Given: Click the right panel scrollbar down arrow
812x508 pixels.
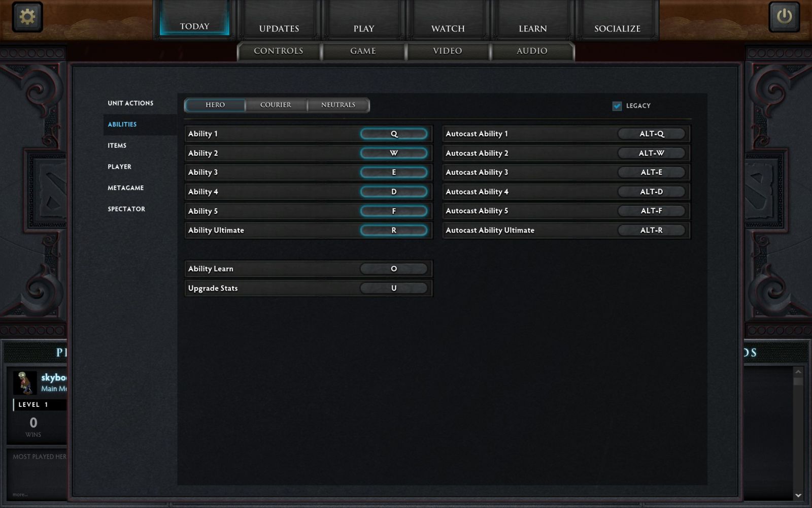Looking at the screenshot, I should click(798, 495).
